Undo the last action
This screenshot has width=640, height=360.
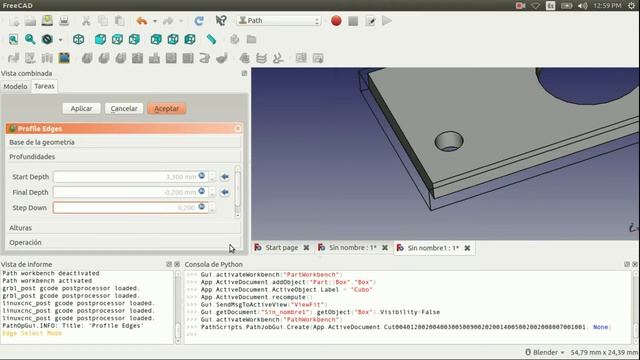coord(142,21)
